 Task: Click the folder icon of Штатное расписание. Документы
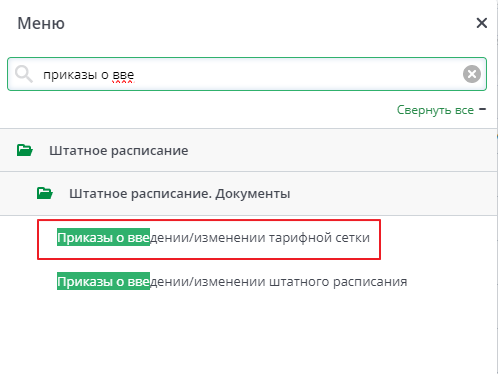pyautogui.click(x=45, y=193)
